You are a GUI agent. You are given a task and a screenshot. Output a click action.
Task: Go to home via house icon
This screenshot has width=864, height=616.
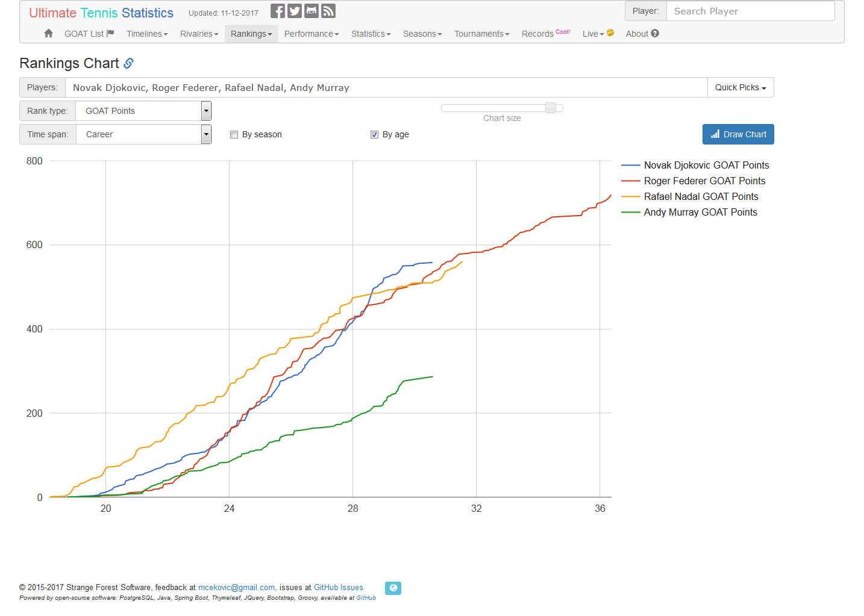pos(49,34)
